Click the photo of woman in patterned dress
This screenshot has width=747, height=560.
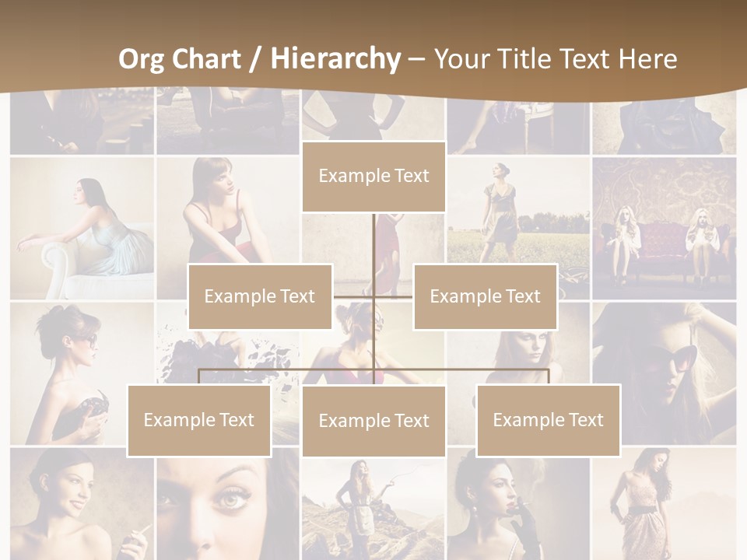[664, 504]
